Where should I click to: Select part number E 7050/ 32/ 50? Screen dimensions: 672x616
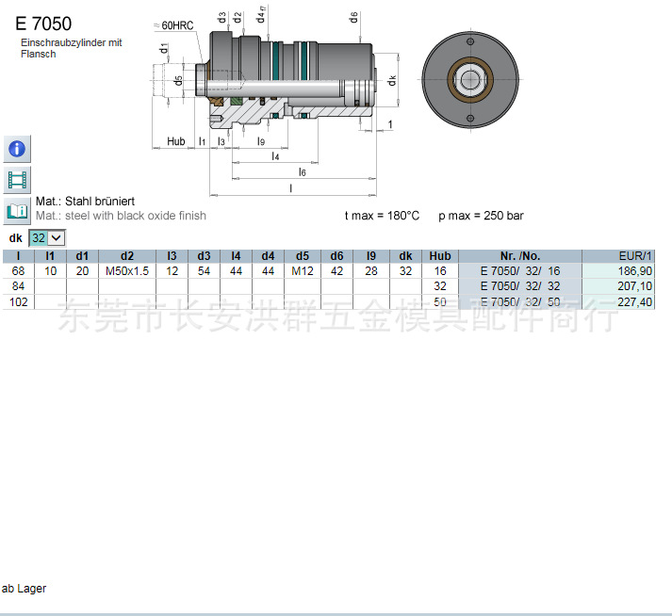519,301
